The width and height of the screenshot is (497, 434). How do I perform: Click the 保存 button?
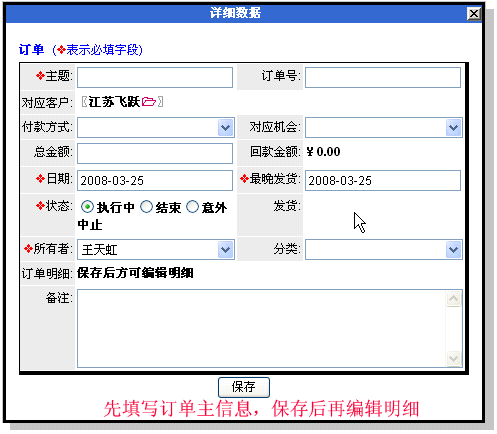244,387
